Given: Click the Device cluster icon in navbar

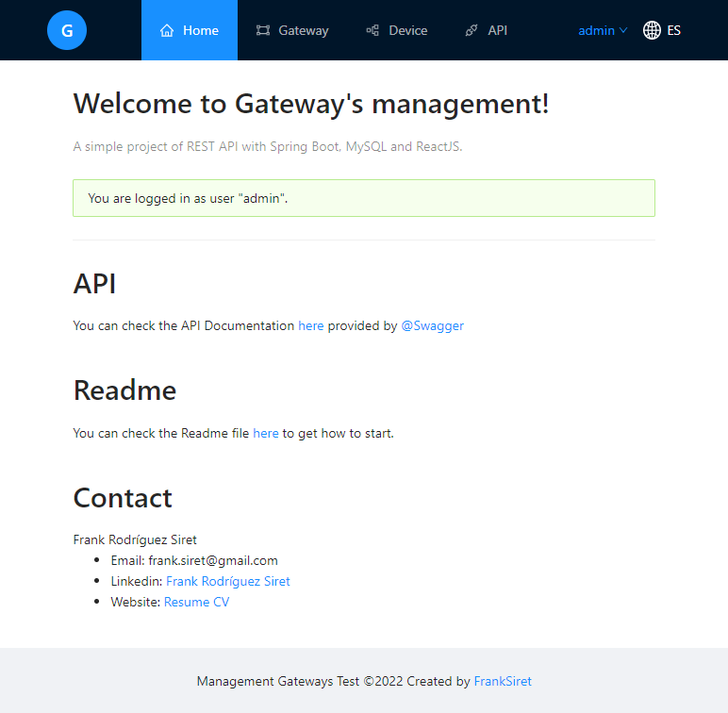Looking at the screenshot, I should coord(372,30).
